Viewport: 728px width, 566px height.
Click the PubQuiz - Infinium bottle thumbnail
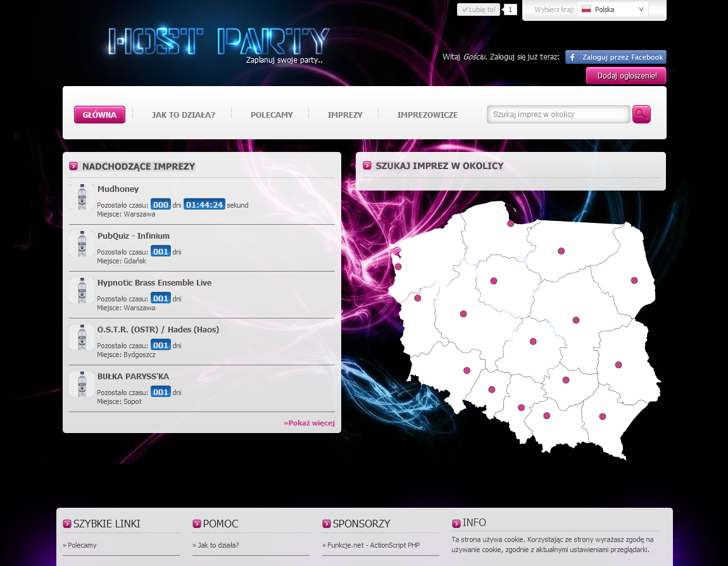point(82,243)
